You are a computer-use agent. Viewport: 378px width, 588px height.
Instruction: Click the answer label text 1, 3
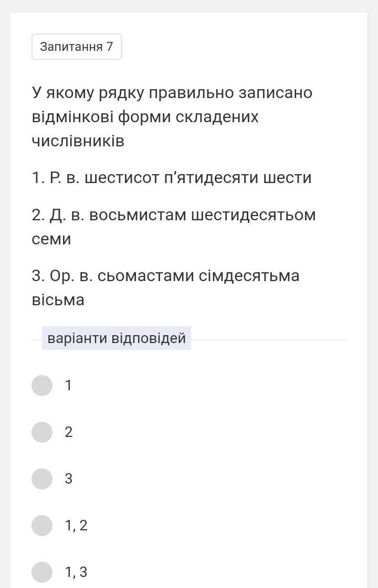point(76,572)
